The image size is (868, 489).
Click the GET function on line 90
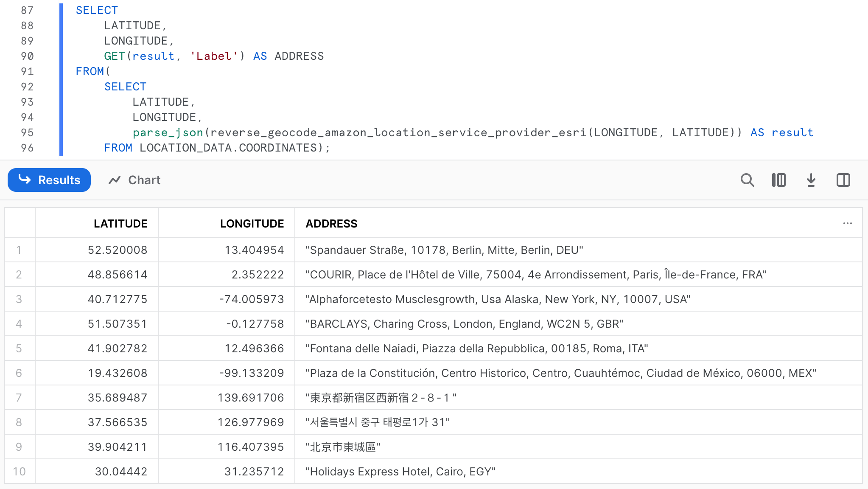click(114, 56)
